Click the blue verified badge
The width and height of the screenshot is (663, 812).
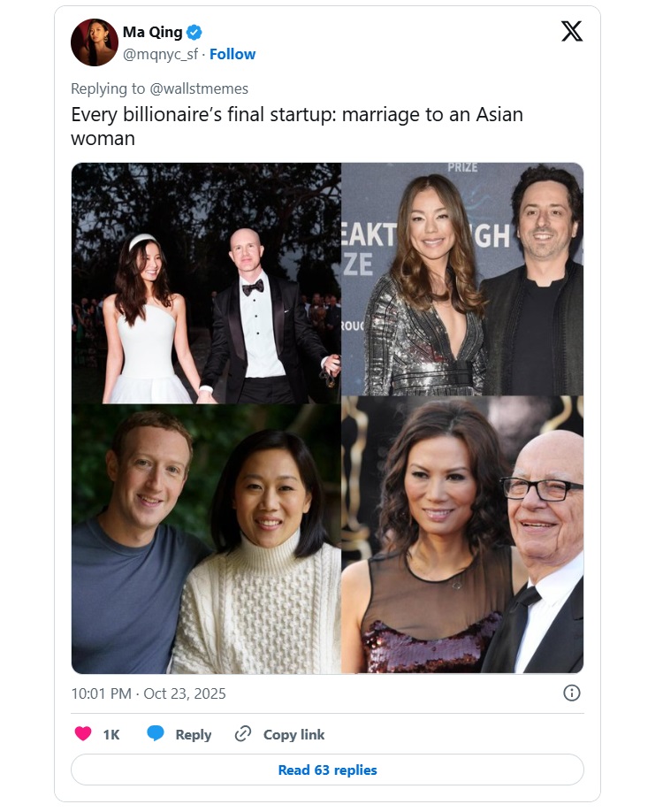[x=194, y=33]
